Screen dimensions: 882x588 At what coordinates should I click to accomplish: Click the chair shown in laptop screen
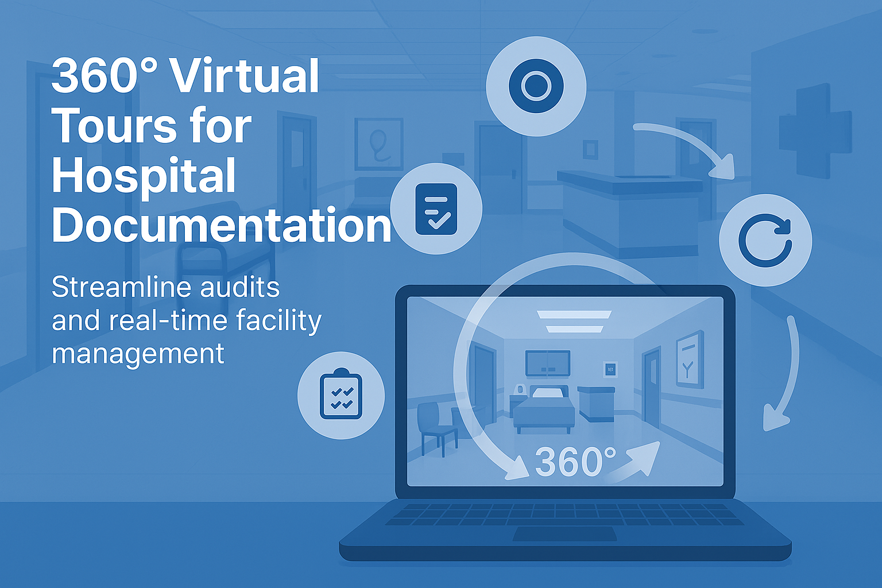(437, 429)
